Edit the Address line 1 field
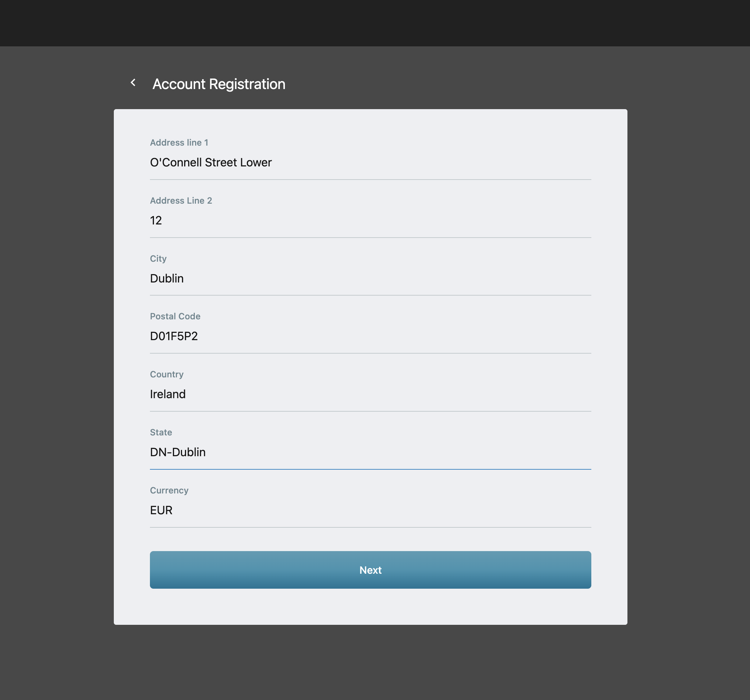This screenshot has height=700, width=750. pyautogui.click(x=370, y=163)
